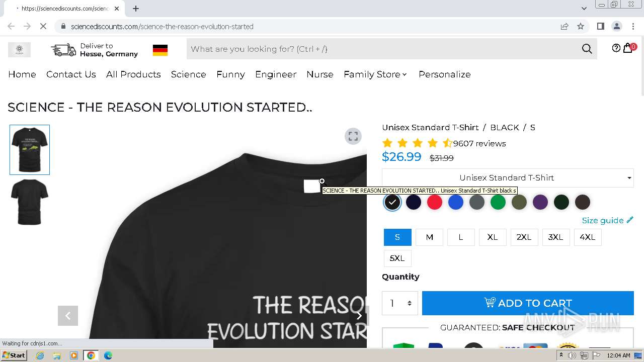Viewport: 644px width, 362px height.
Task: Open the Contact Us page
Action: click(71, 74)
